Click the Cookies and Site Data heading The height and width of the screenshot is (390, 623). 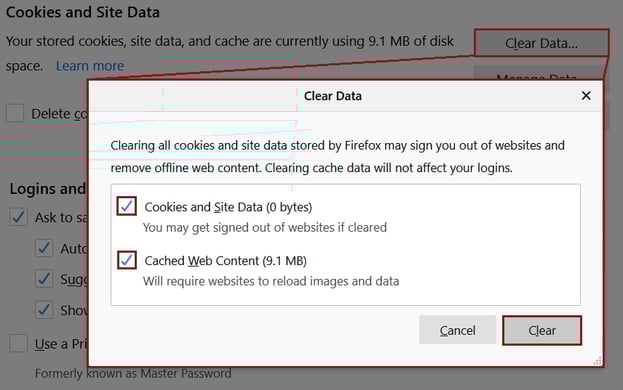(x=83, y=12)
